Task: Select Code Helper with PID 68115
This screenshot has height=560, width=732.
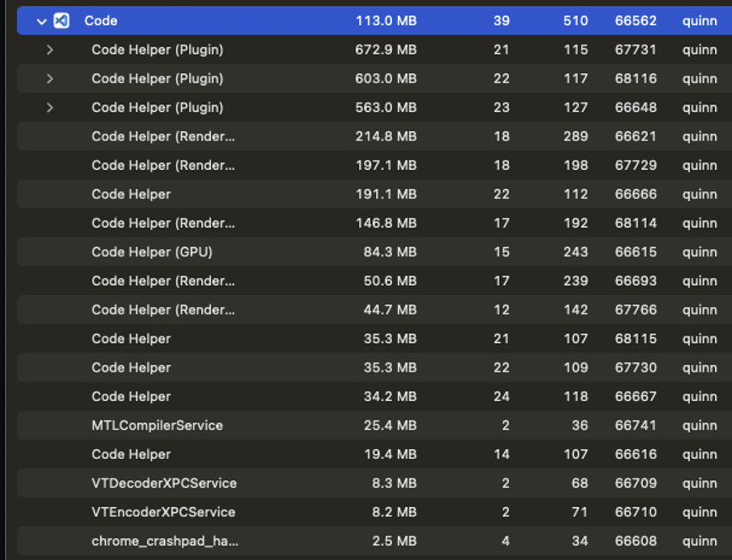Action: click(x=131, y=339)
